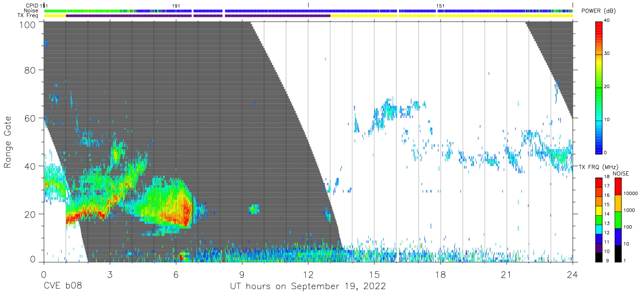Viewport: 644px width, 297px height.
Task: Click the CVE b08 radar label
Action: 62,287
